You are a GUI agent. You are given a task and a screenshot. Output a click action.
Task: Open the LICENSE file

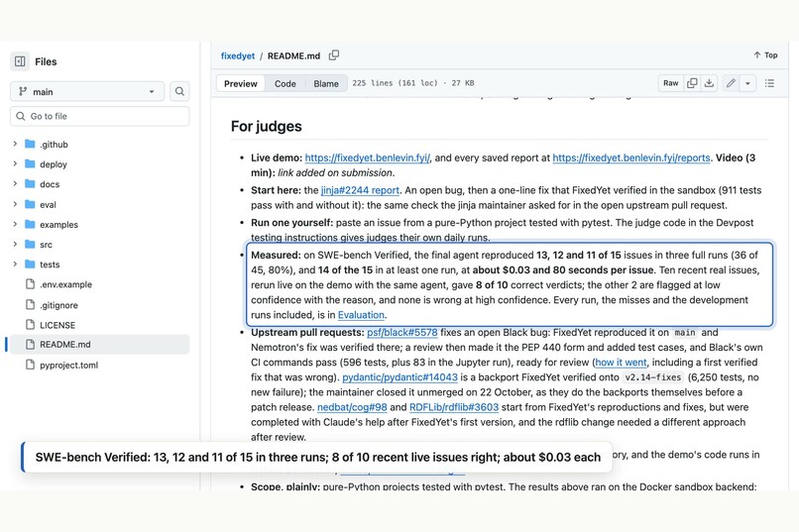tap(57, 325)
